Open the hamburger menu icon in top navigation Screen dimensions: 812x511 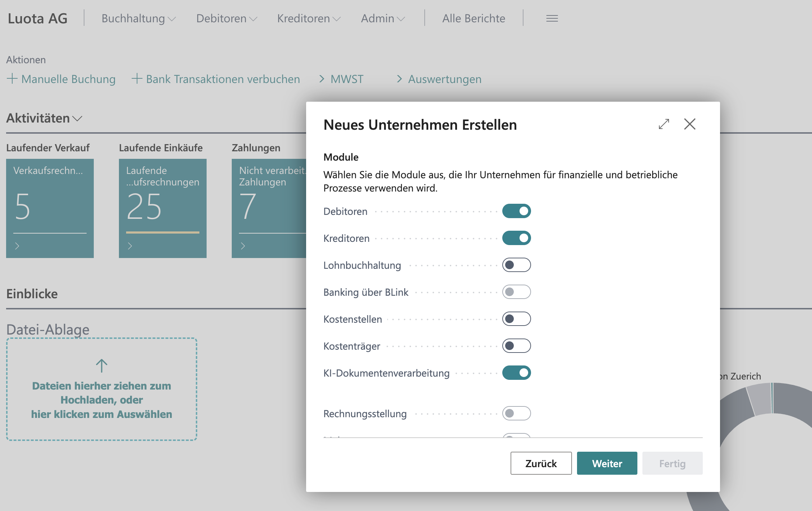coord(552,18)
